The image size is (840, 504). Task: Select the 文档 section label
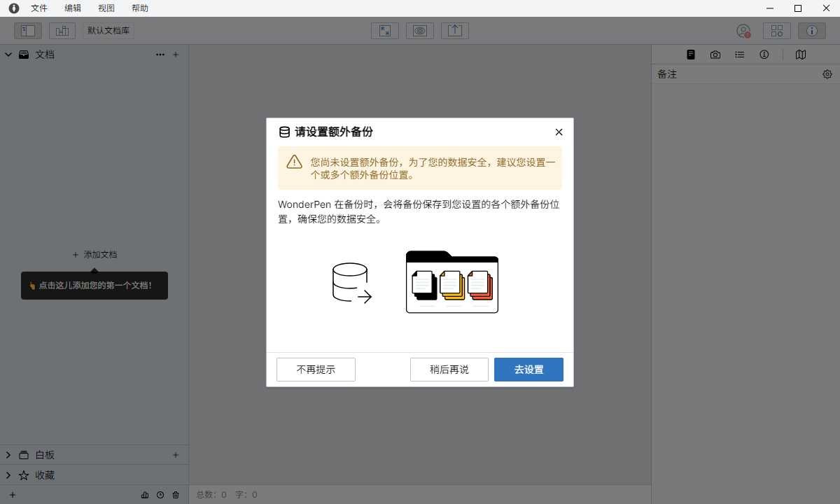pos(45,54)
